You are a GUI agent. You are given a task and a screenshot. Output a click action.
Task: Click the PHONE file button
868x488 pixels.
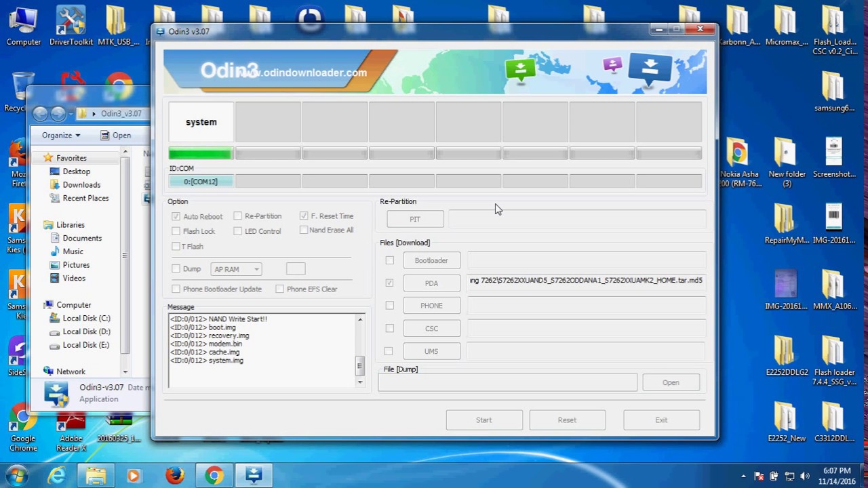pyautogui.click(x=431, y=306)
